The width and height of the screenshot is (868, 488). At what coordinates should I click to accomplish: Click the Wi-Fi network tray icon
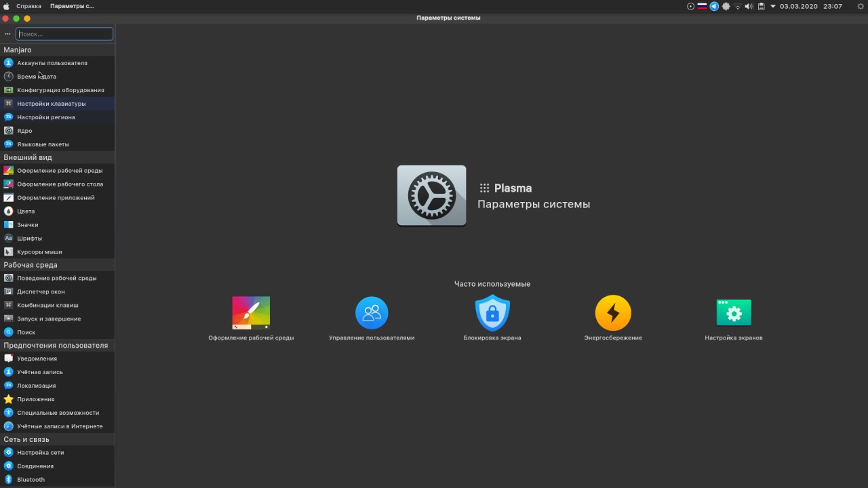click(x=737, y=6)
